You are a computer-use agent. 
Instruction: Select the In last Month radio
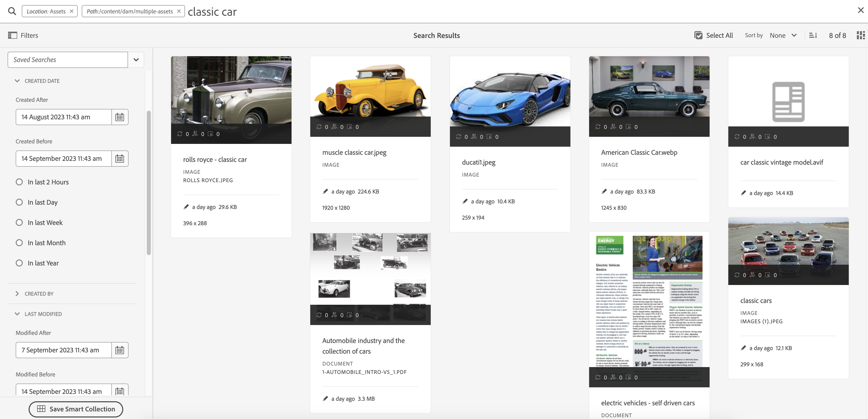19,243
